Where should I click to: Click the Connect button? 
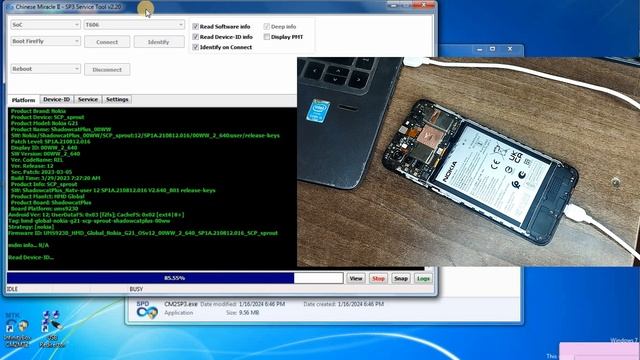point(107,42)
